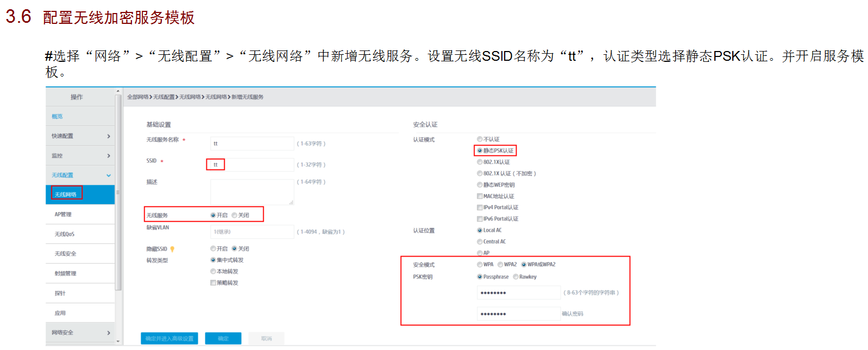Click the PSK password field
Viewport: 868px width, 350px height.
(x=519, y=292)
